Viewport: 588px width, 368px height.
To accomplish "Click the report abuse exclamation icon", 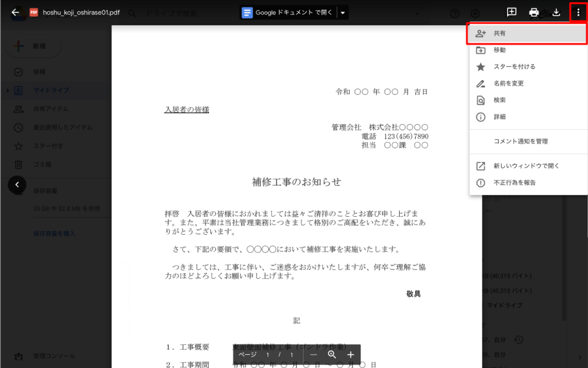I will (481, 183).
